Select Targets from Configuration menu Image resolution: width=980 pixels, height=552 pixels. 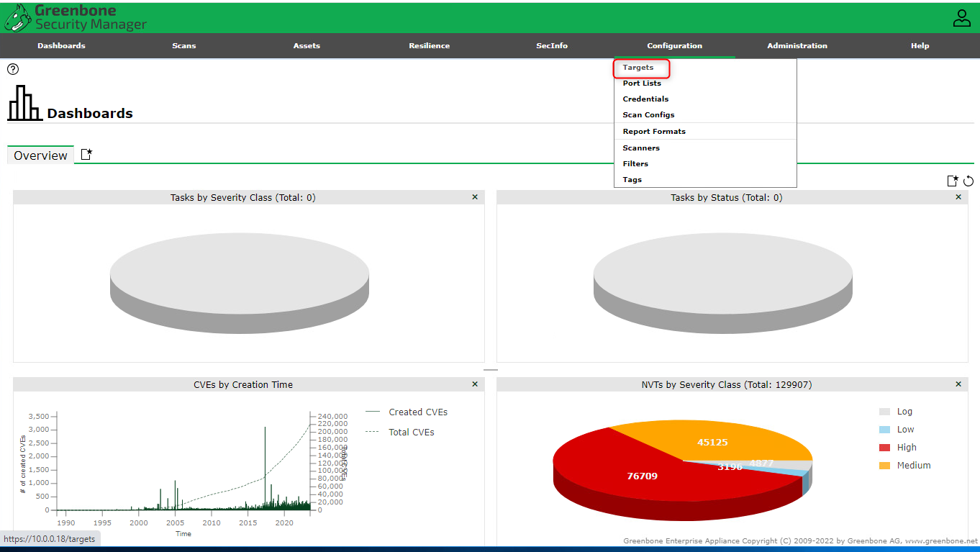pos(638,68)
